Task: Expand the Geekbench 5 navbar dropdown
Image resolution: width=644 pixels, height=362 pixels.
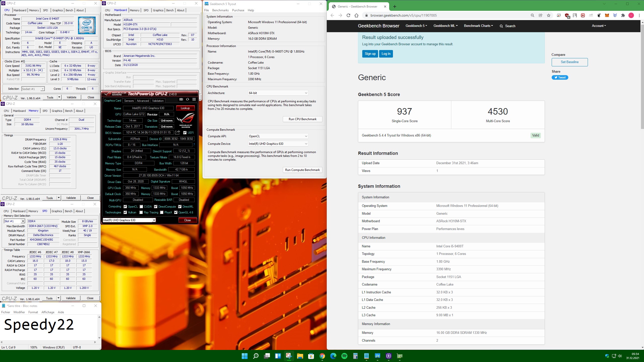Action: 416,26
